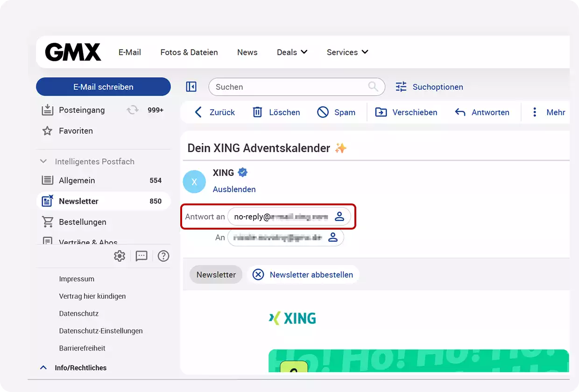Select the Newsletter folder in the sidebar

pyautogui.click(x=78, y=201)
